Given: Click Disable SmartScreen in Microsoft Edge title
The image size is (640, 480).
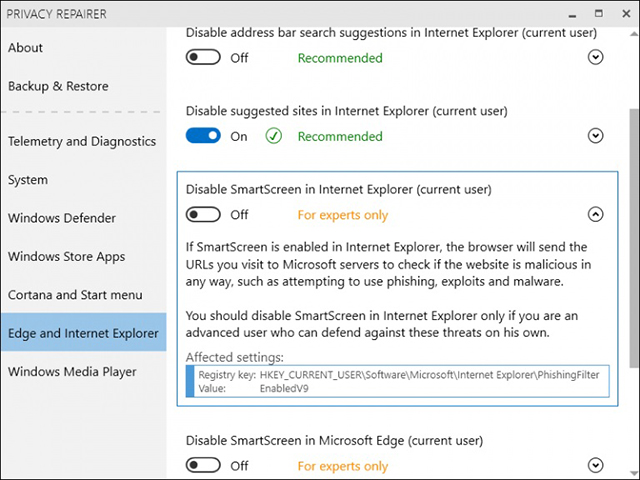Looking at the screenshot, I should tap(334, 441).
